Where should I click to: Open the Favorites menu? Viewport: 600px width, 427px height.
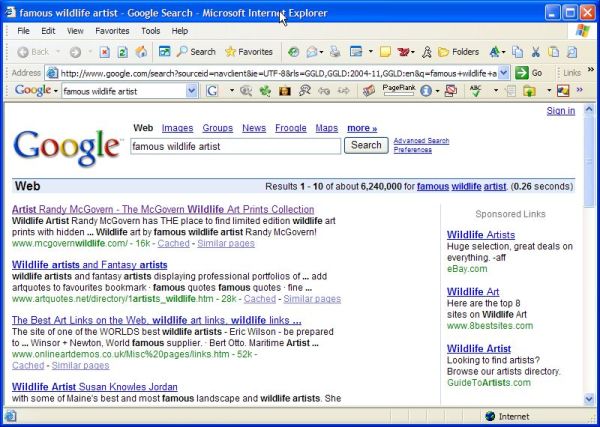click(112, 31)
